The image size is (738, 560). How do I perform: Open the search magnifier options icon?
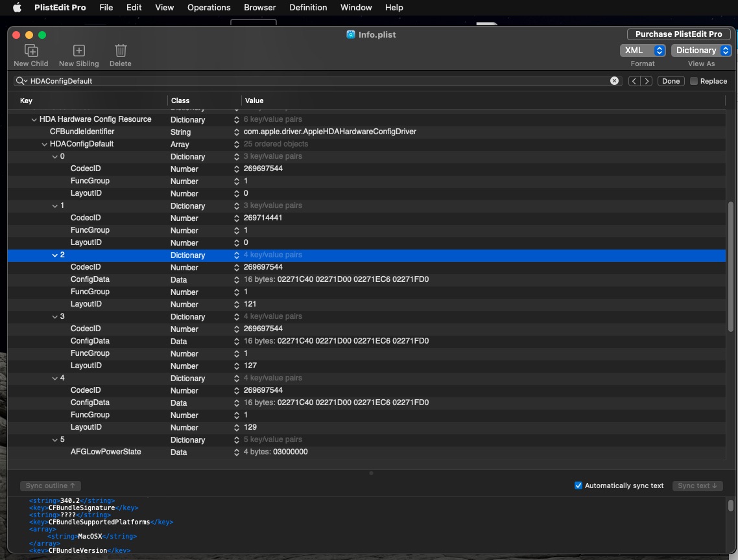pyautogui.click(x=22, y=81)
